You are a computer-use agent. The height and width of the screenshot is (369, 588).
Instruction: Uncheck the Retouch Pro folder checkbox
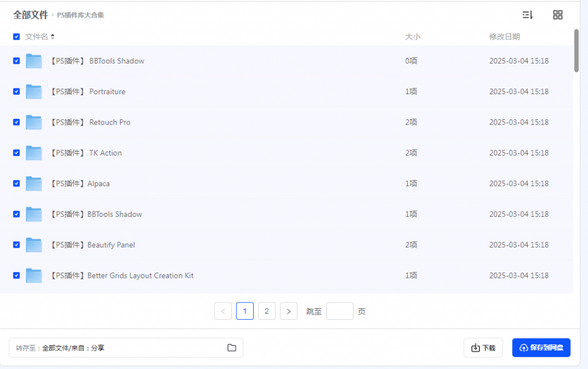17,122
